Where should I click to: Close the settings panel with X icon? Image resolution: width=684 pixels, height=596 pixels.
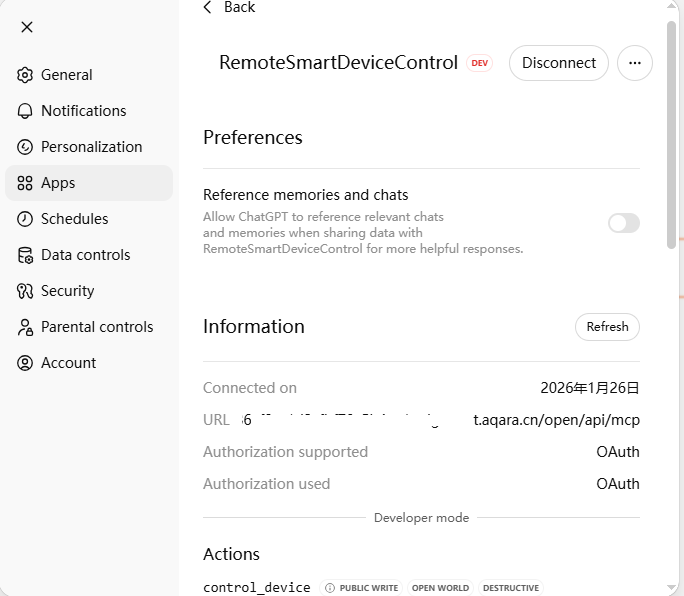click(x=27, y=27)
